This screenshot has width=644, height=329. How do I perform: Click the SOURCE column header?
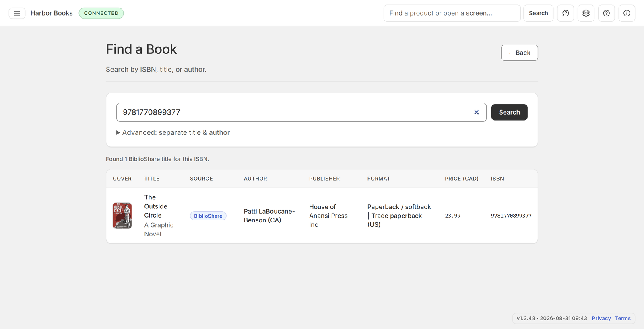pyautogui.click(x=201, y=179)
